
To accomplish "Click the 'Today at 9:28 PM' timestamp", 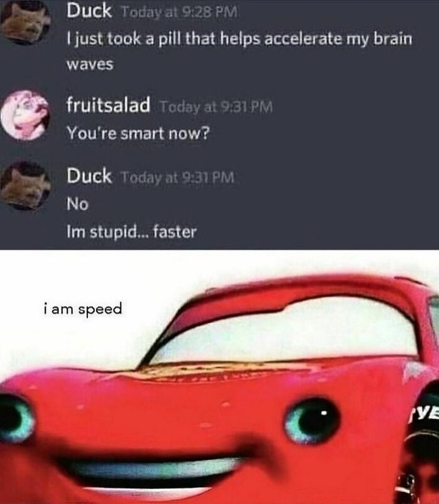I will coord(179,13).
